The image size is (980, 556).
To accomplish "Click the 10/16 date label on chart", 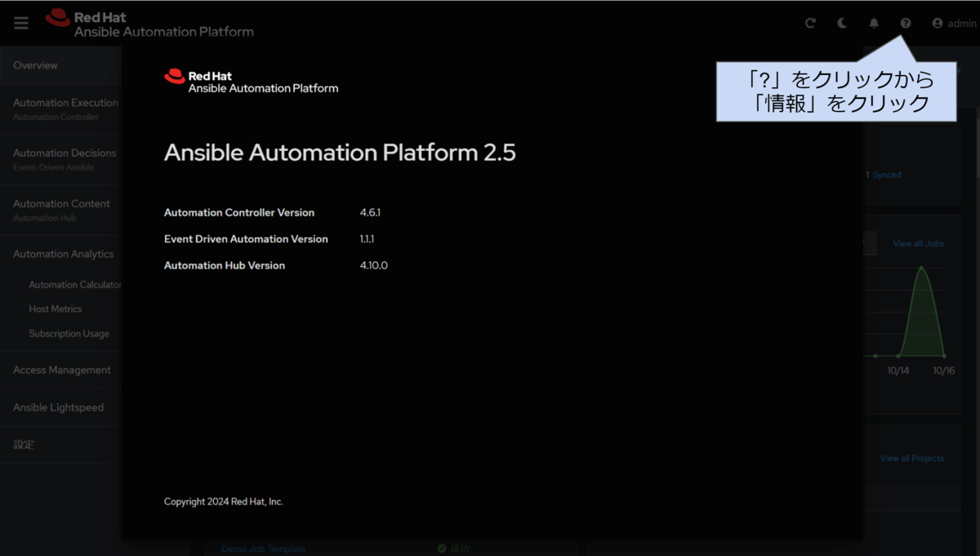I will 944,371.
